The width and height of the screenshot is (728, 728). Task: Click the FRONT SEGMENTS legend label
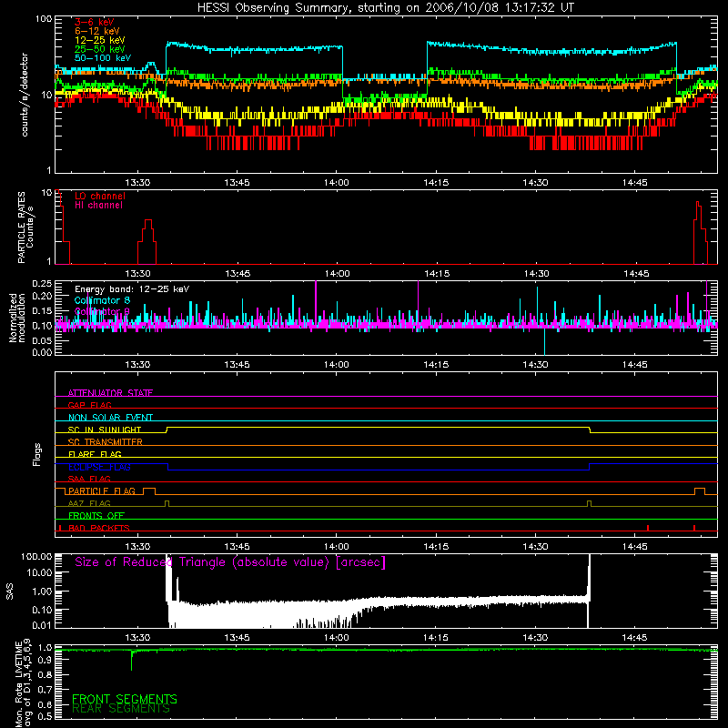[x=125, y=699]
